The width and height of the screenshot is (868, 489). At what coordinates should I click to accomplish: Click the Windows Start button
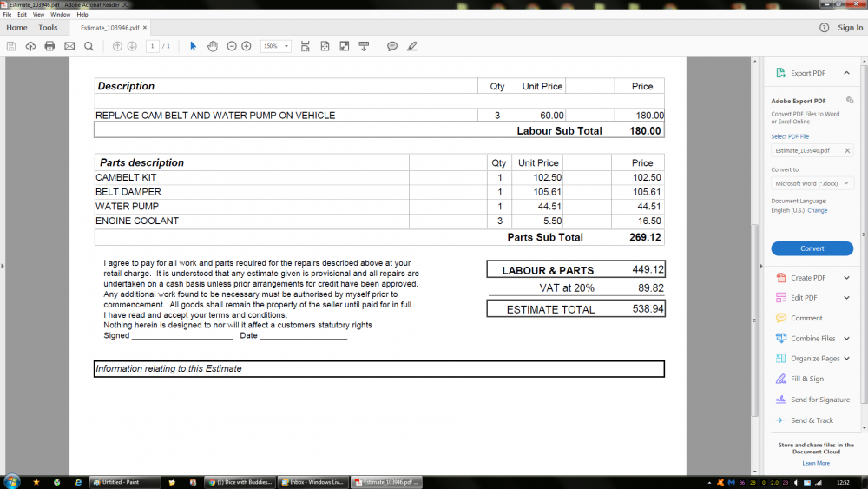click(11, 482)
